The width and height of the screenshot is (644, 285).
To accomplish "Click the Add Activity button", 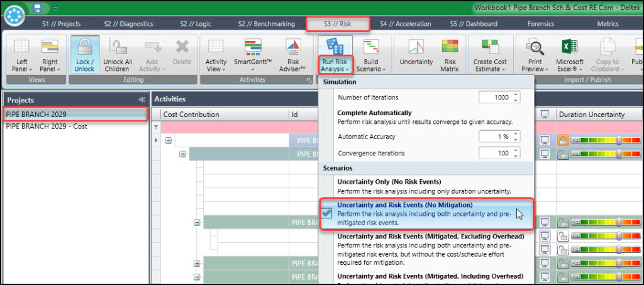I will tap(152, 55).
